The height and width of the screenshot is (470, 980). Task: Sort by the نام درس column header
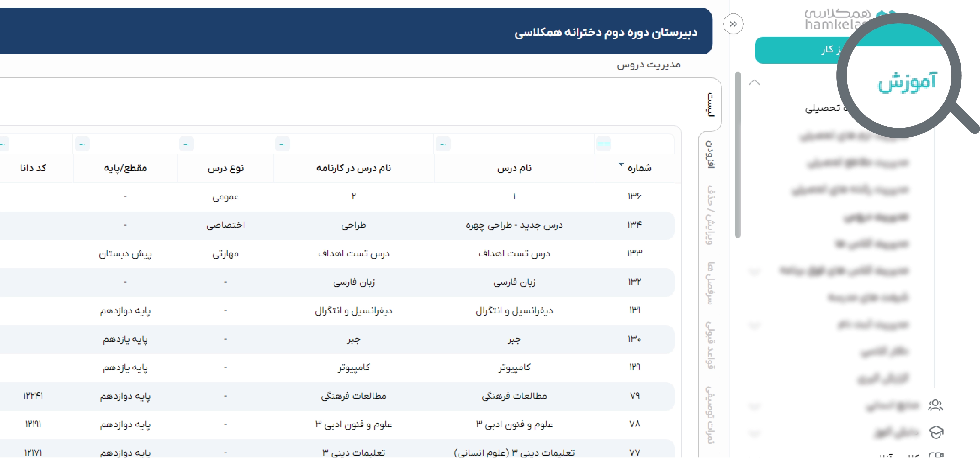(514, 168)
